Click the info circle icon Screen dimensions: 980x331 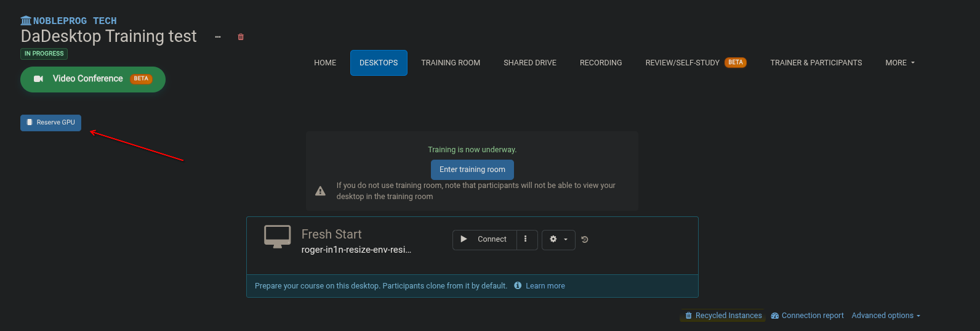[518, 285]
